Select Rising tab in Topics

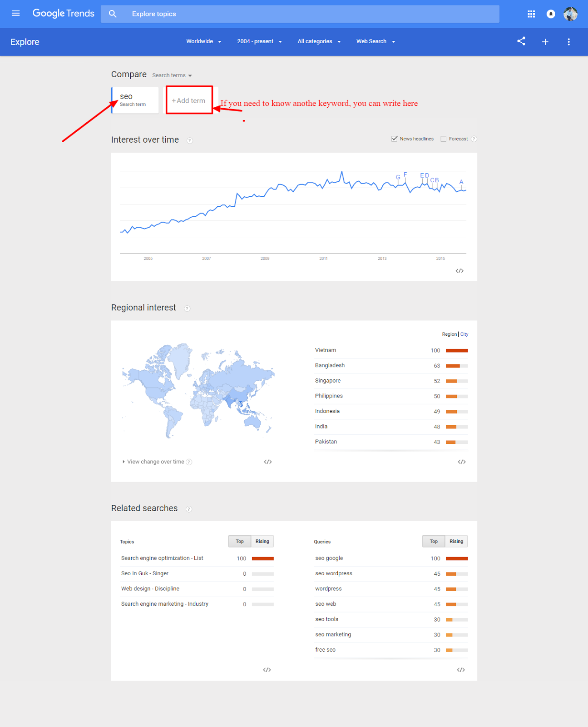point(262,541)
